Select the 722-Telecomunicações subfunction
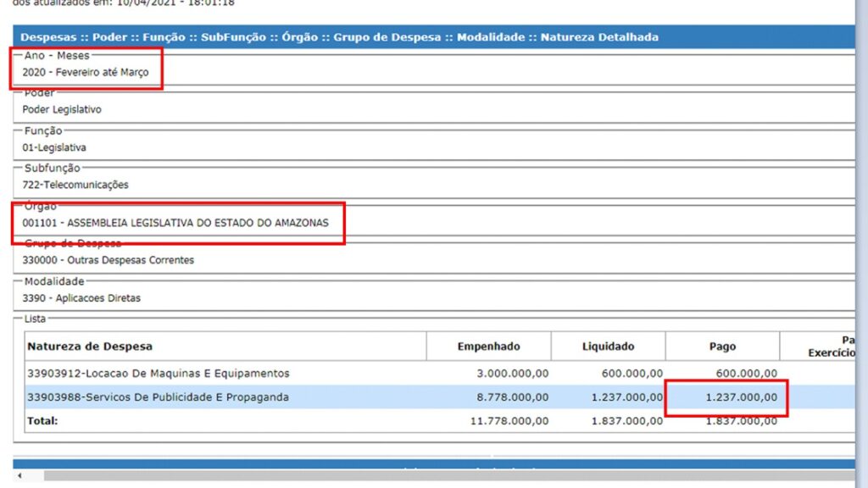Image resolution: width=868 pixels, height=488 pixels. coord(75,185)
